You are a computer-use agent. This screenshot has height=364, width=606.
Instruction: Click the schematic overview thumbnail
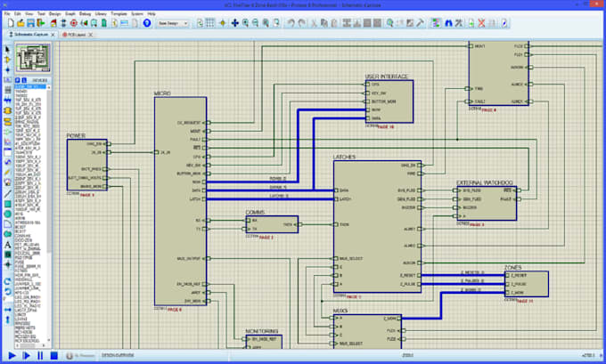(x=33, y=58)
